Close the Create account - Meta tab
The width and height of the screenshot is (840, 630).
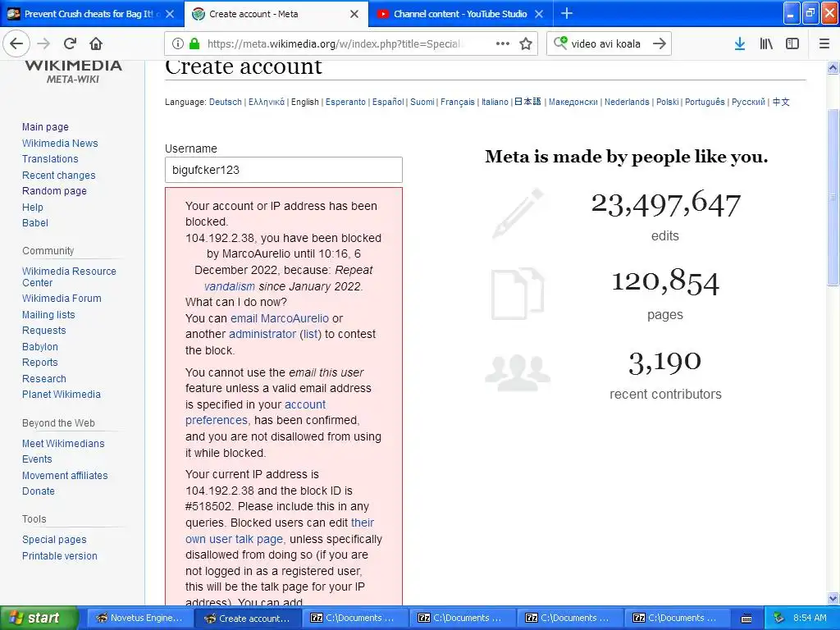pyautogui.click(x=354, y=14)
